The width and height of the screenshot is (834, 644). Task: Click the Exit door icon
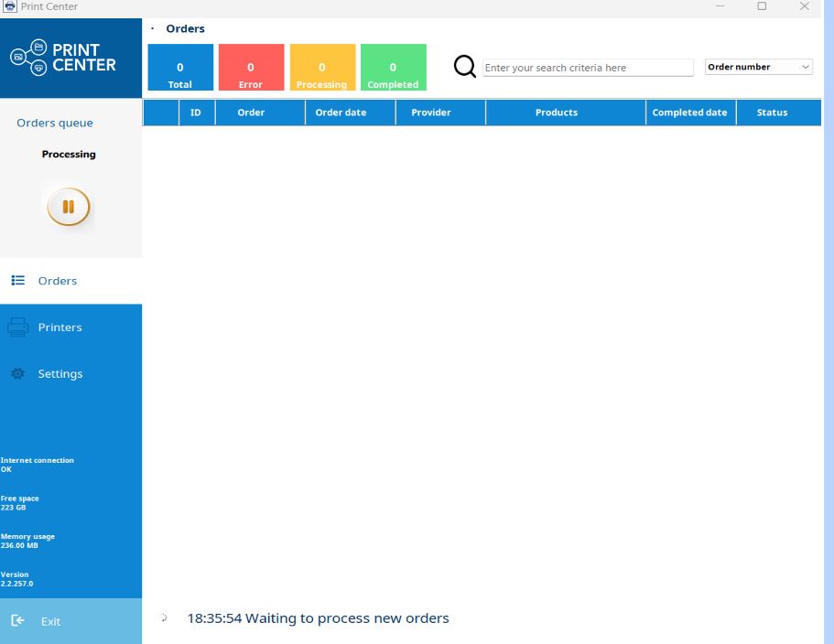click(17, 621)
